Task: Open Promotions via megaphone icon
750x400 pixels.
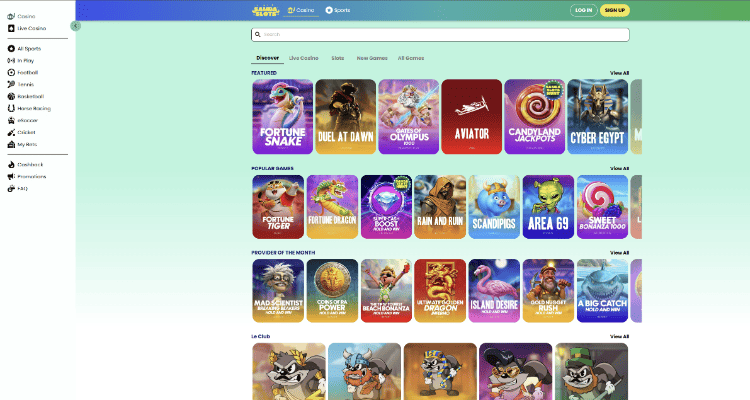Action: pyautogui.click(x=11, y=176)
